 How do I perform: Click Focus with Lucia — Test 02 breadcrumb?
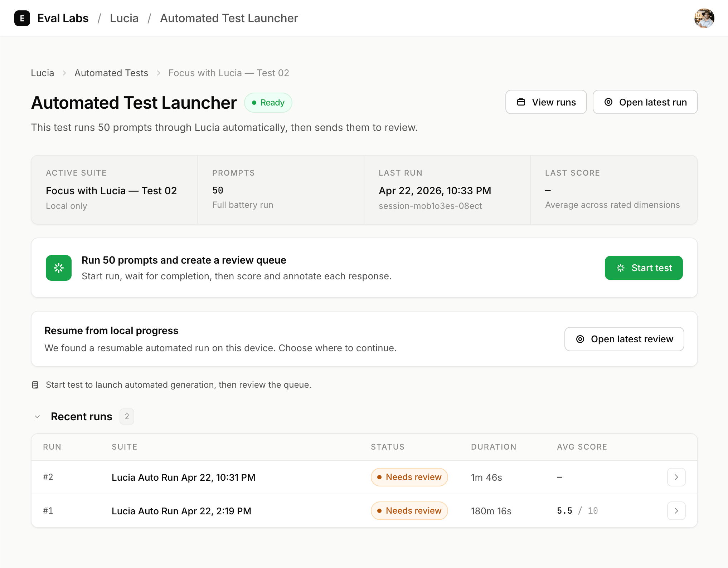(x=229, y=73)
